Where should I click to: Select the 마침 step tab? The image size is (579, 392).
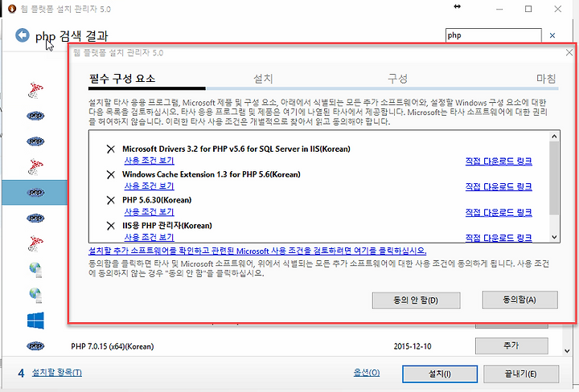[546, 79]
